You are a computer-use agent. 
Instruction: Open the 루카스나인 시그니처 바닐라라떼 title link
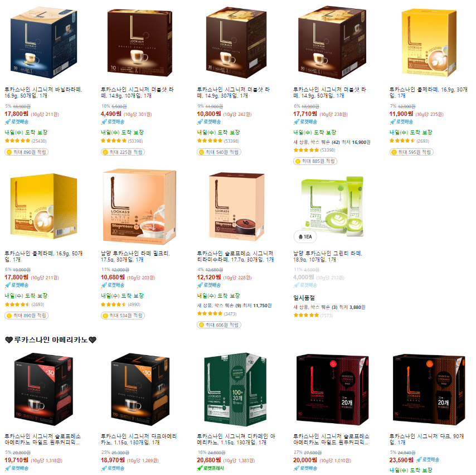[43, 93]
